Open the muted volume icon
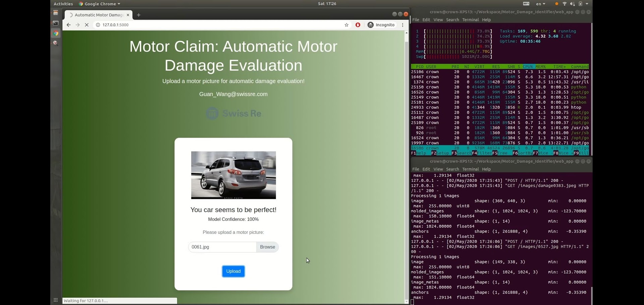 click(572, 4)
